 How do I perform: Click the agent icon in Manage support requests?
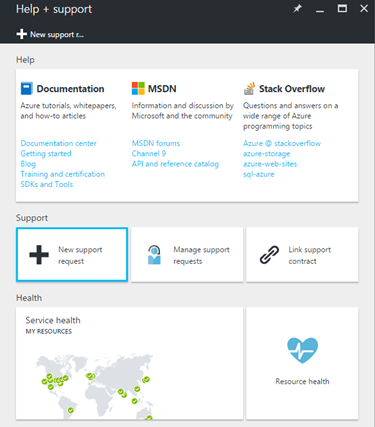(x=154, y=255)
